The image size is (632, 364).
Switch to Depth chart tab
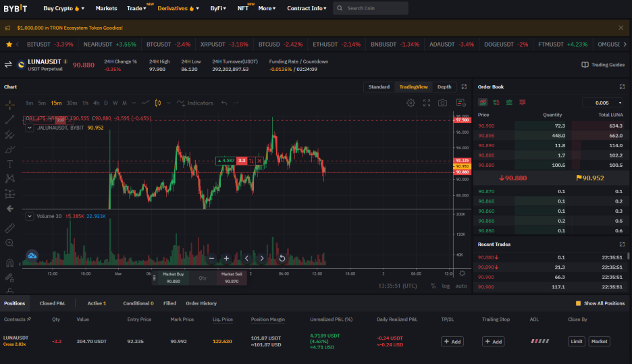coord(444,86)
